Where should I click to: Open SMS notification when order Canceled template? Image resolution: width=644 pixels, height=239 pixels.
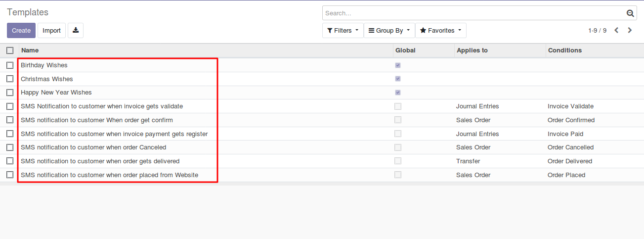click(93, 147)
